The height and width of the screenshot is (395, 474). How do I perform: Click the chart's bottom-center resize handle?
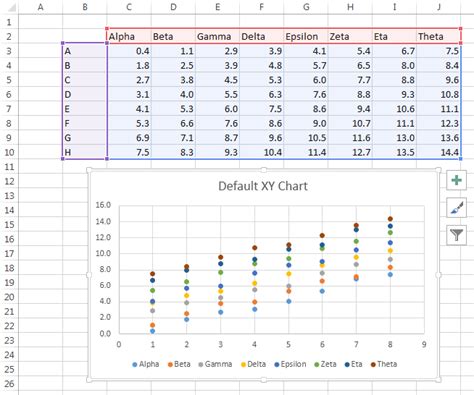click(263, 380)
